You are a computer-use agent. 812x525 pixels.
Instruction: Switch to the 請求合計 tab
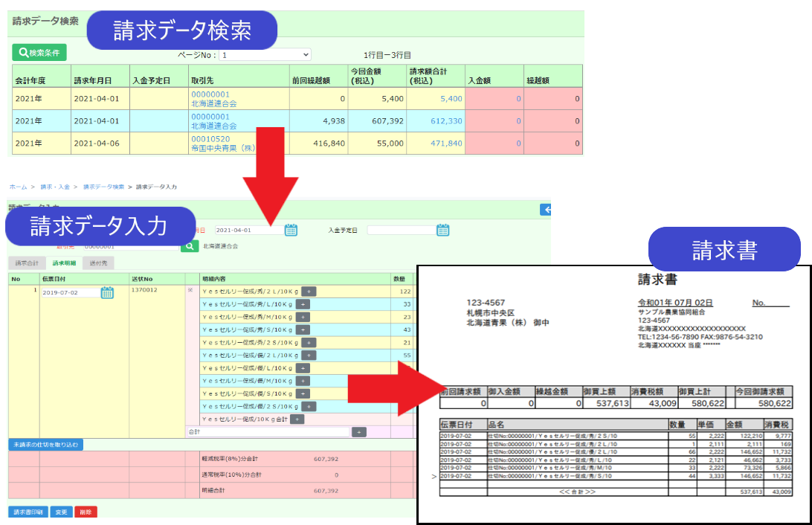coord(27,263)
